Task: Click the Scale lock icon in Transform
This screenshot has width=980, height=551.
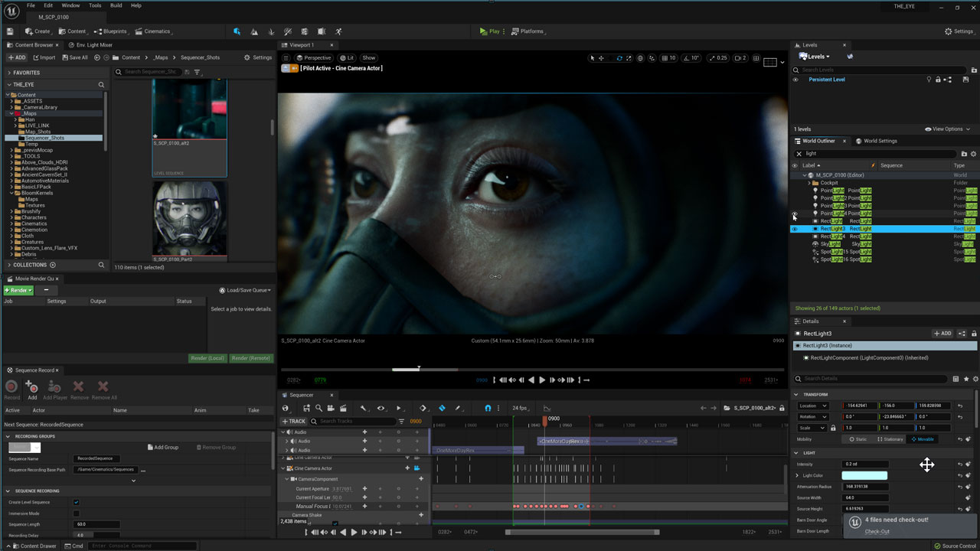Action: [x=833, y=428]
